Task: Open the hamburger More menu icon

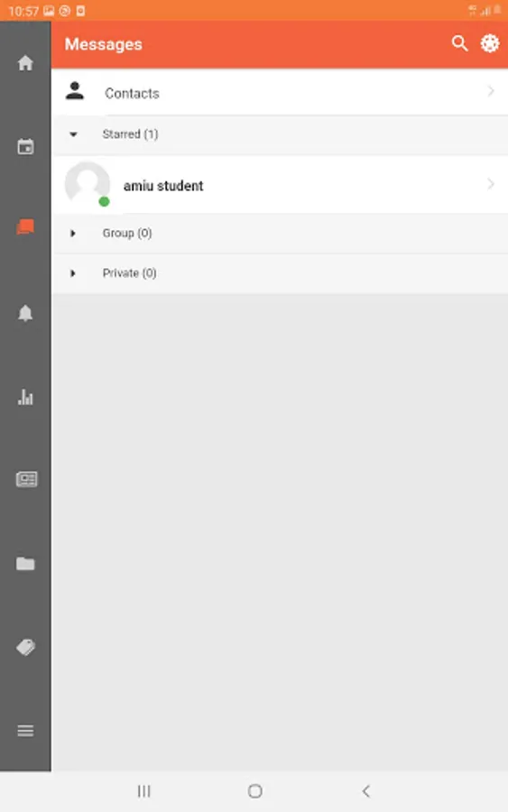Action: pyautogui.click(x=25, y=731)
